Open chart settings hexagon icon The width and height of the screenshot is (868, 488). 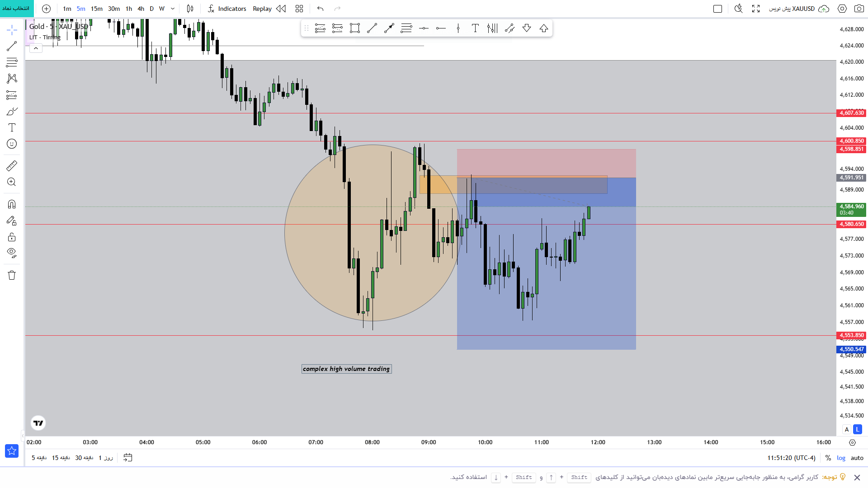[842, 9]
